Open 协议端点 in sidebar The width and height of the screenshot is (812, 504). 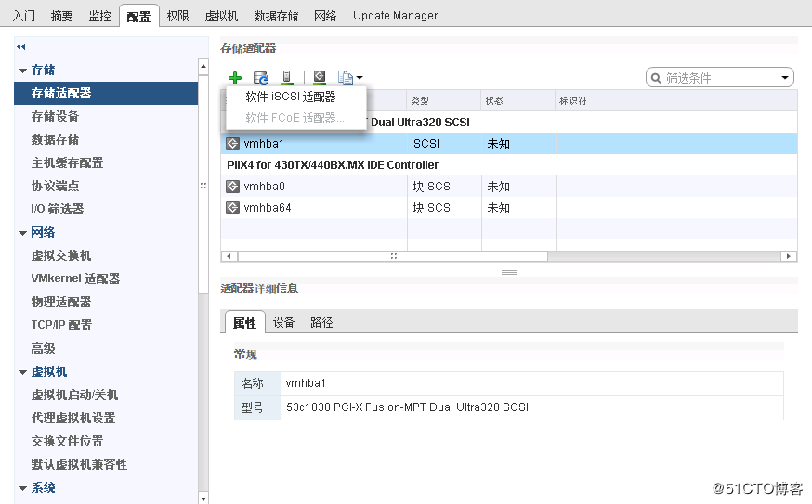55,186
